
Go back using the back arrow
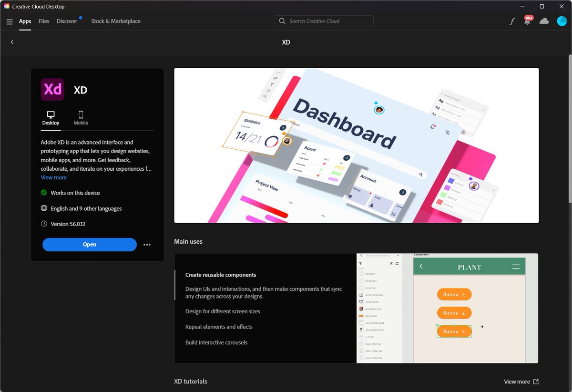click(x=12, y=42)
